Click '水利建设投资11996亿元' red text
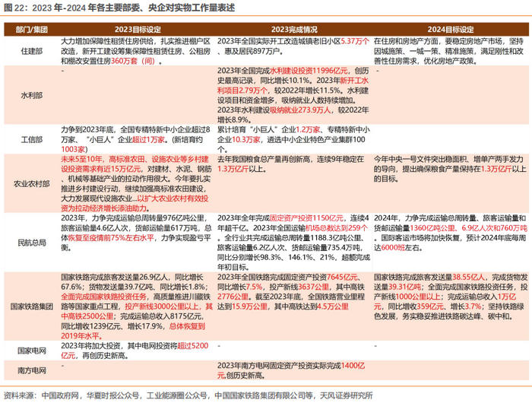532x403 pixels. [309, 71]
